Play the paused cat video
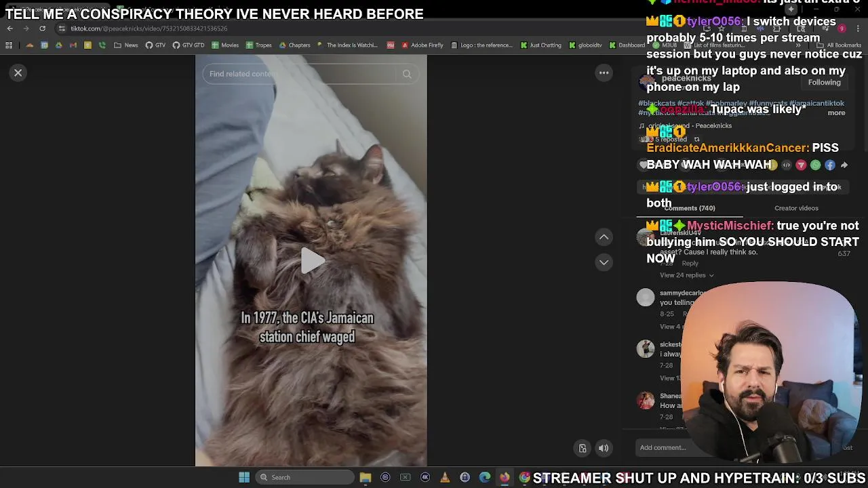This screenshot has width=868, height=488. pyautogui.click(x=311, y=260)
